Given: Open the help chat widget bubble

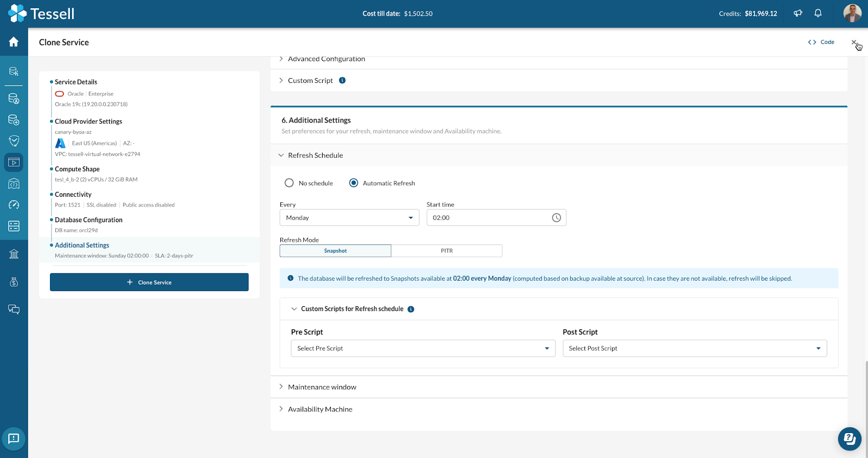Looking at the screenshot, I should click(850, 438).
